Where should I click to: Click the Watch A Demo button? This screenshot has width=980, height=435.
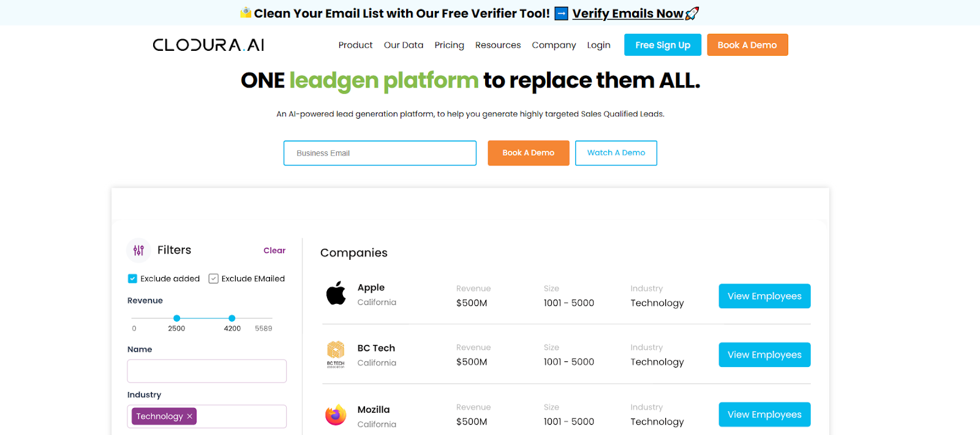point(616,153)
